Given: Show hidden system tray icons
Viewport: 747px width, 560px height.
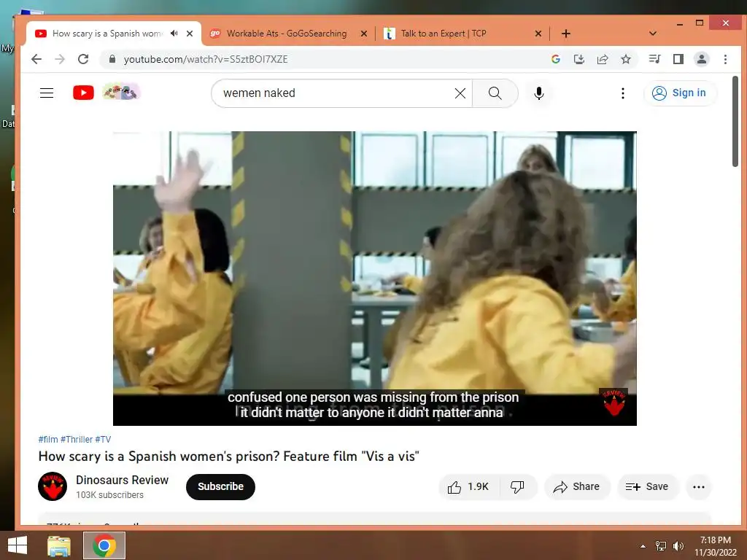Looking at the screenshot, I should point(643,546).
